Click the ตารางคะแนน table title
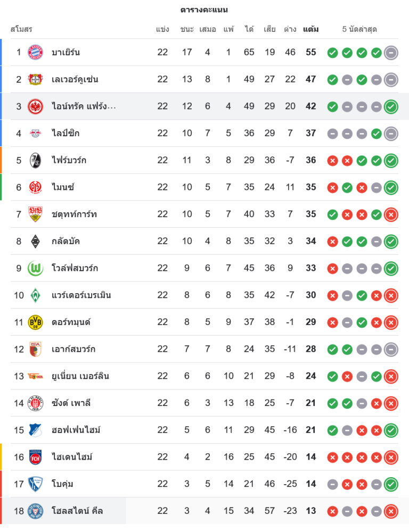This screenshot has height=532, width=409. coord(204,10)
